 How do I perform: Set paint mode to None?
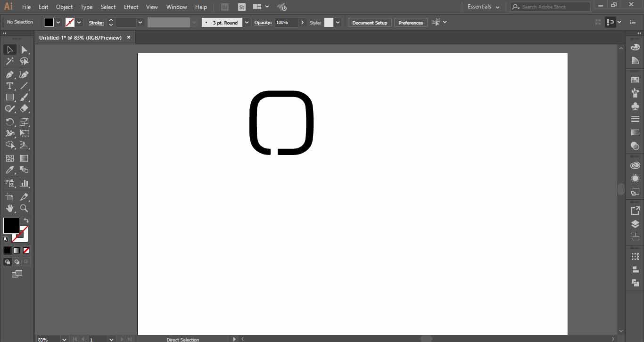point(26,251)
